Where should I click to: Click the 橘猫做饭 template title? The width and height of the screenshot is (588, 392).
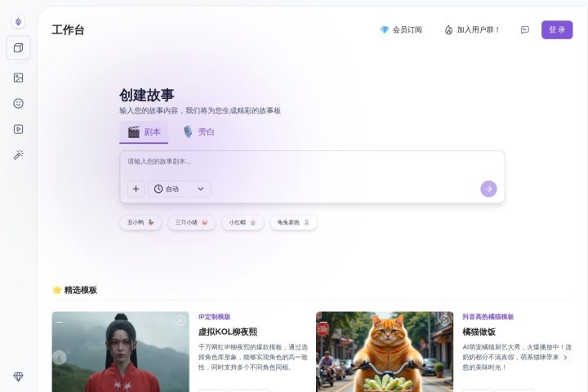click(479, 332)
